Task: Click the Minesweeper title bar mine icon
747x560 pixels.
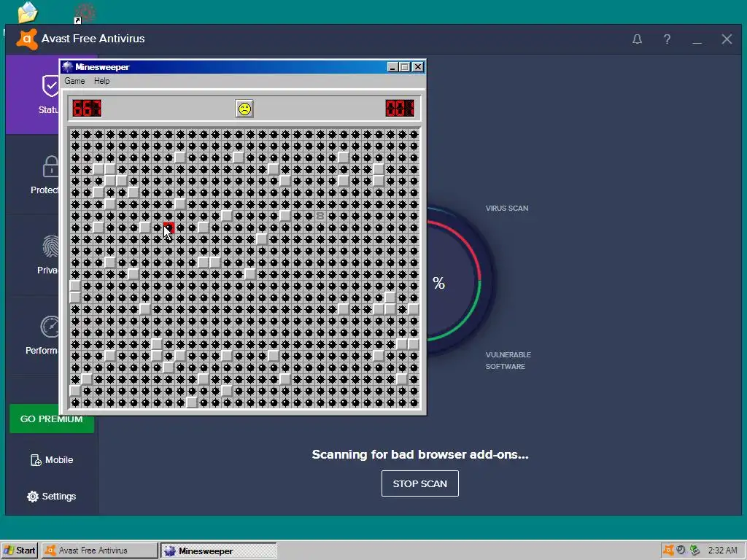Action: [x=68, y=66]
